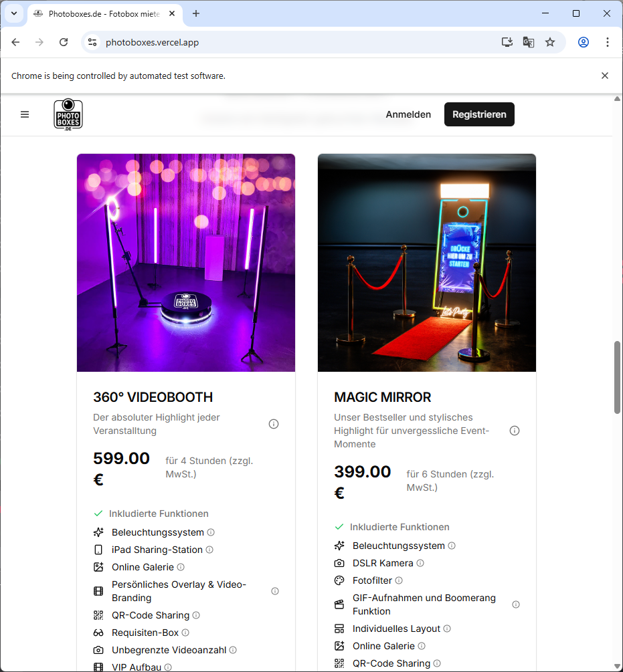Click info icon beside 360° Videobooth description
Screen dimensions: 623x672
pos(274,424)
